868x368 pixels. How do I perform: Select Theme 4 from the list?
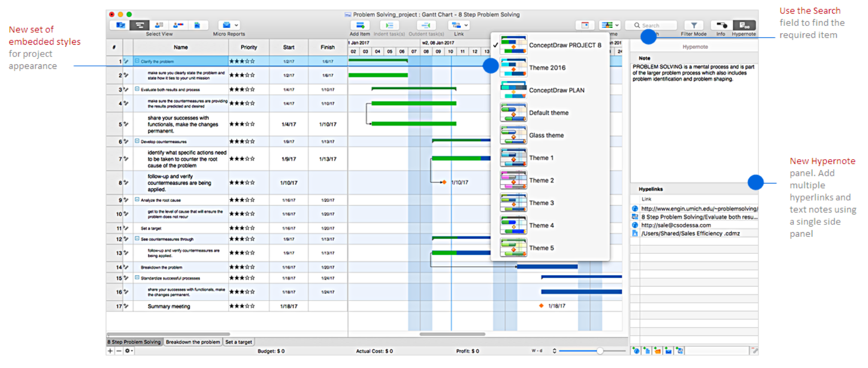coord(551,225)
